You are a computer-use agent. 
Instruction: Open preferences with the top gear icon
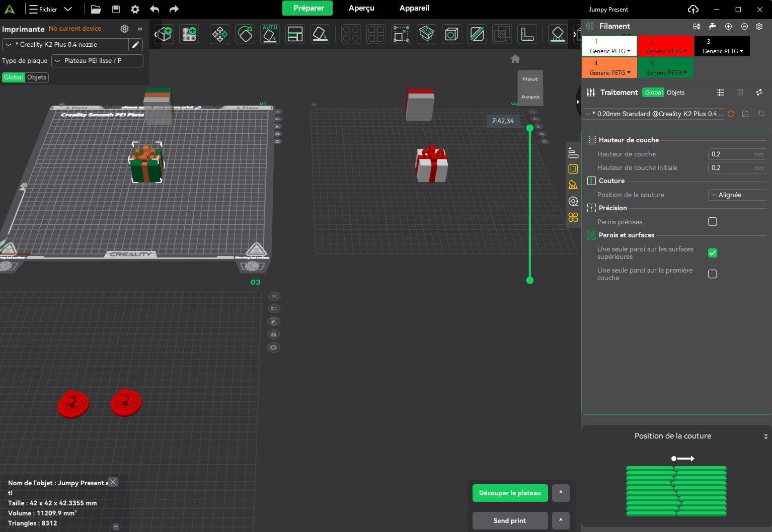pyautogui.click(x=135, y=9)
